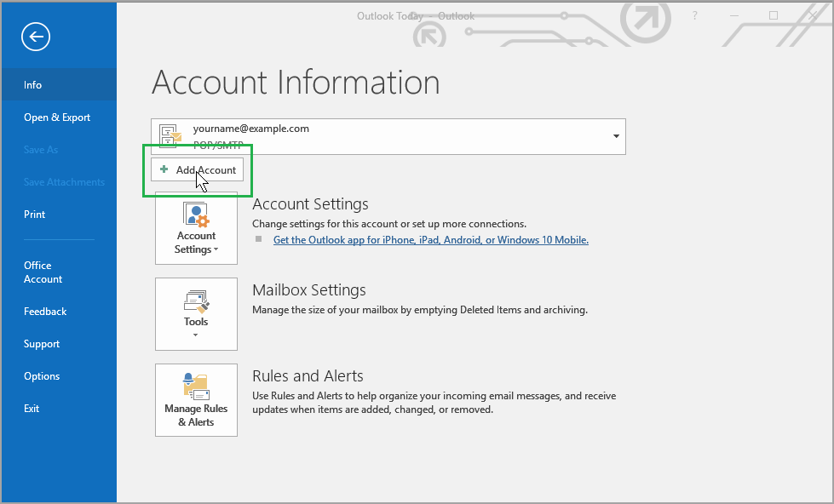
Task: Open the Account Settings dropdown button
Action: click(x=196, y=228)
